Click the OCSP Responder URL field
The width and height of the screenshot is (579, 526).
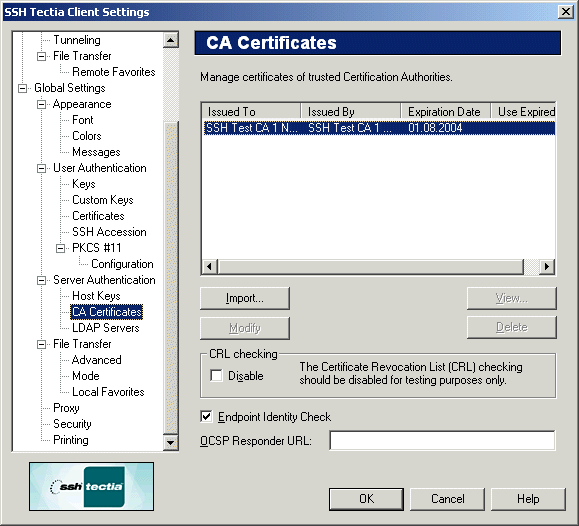click(442, 440)
